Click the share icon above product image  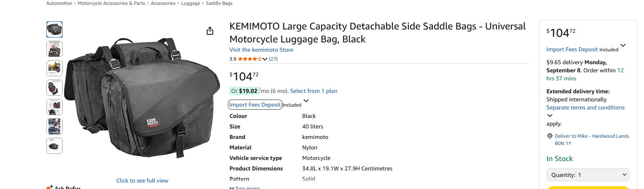click(x=210, y=31)
